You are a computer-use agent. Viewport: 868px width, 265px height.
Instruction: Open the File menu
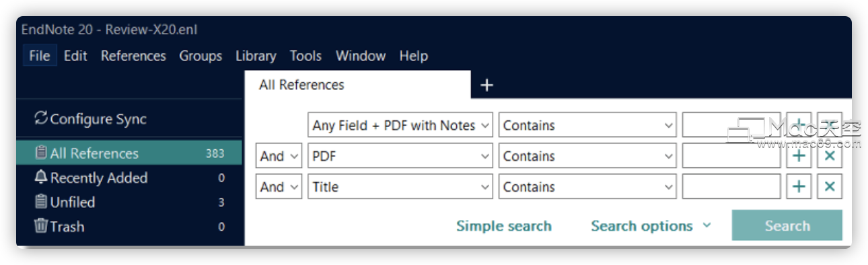(39, 56)
